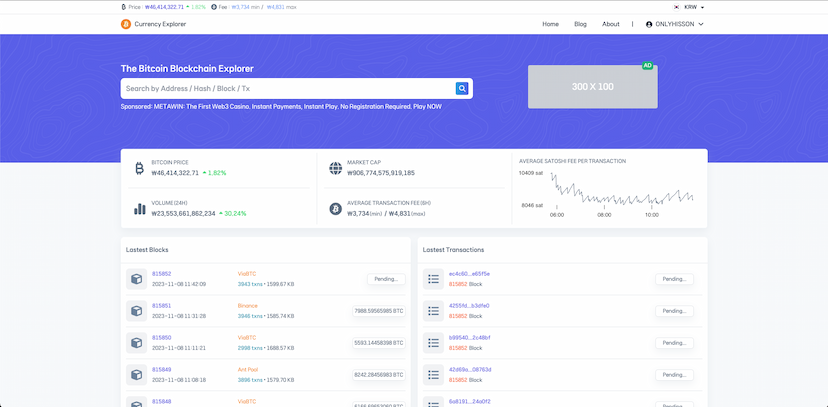The image size is (828, 407).
Task: Click the Lastest Blocks heading
Action: point(147,250)
